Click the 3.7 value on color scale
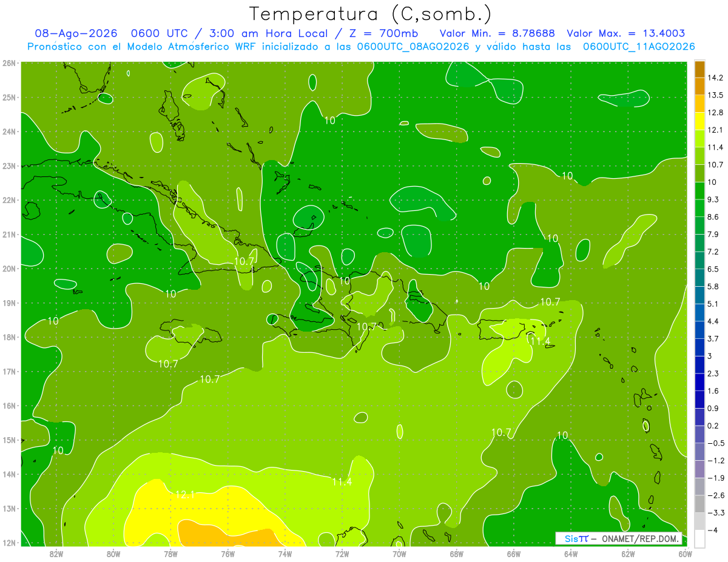This screenshot has width=728, height=562. tap(713, 338)
